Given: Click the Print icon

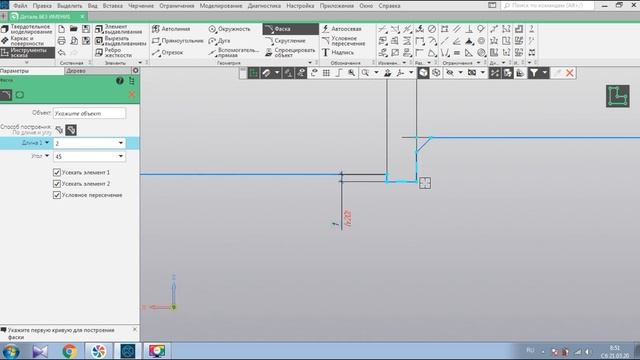Looking at the screenshot, I should tap(61, 41).
